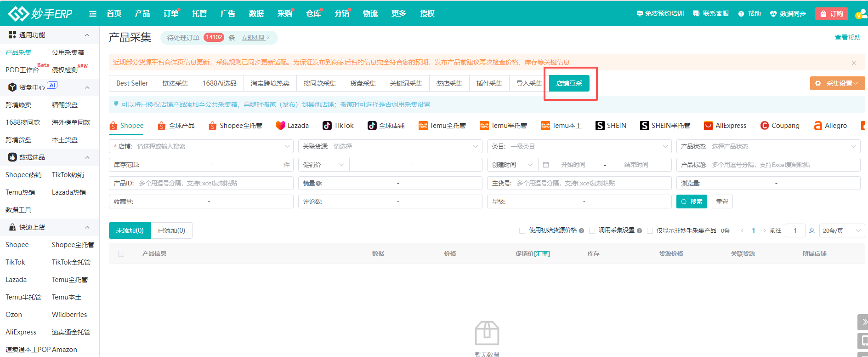Click the page number jump input
868x357 pixels.
click(x=795, y=230)
